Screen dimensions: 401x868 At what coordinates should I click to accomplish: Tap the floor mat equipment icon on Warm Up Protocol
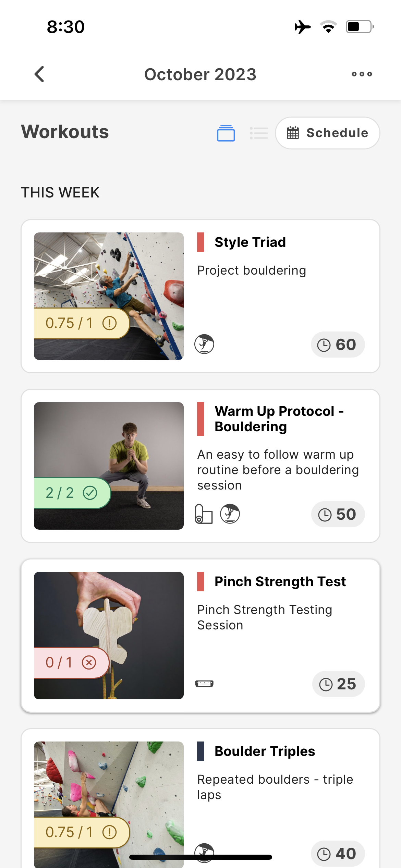[204, 514]
